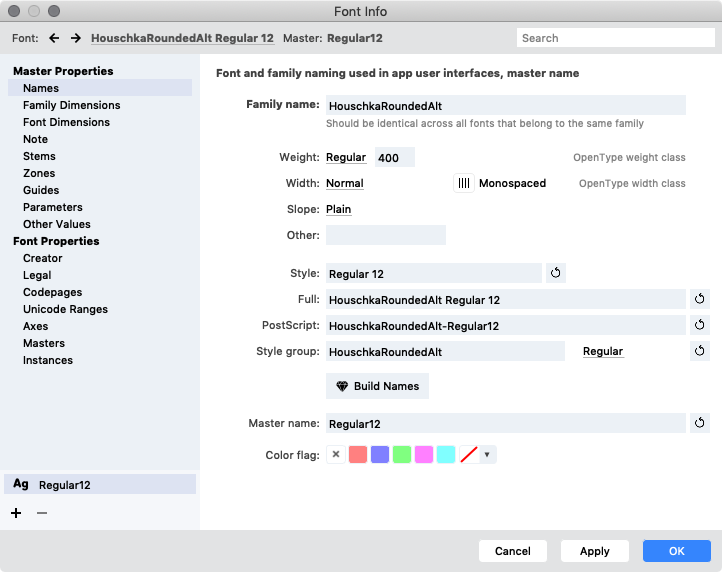The height and width of the screenshot is (572, 722).
Task: Open the Master Regular12 selector
Action: 355,38
